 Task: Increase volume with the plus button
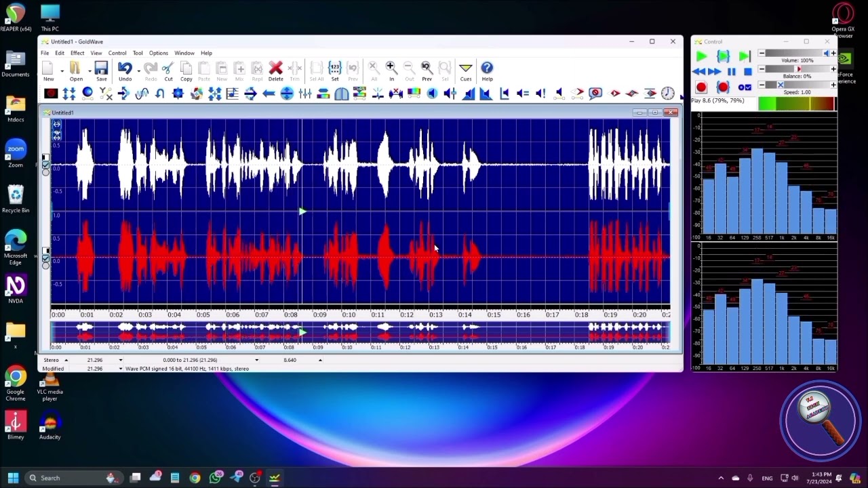click(x=833, y=54)
